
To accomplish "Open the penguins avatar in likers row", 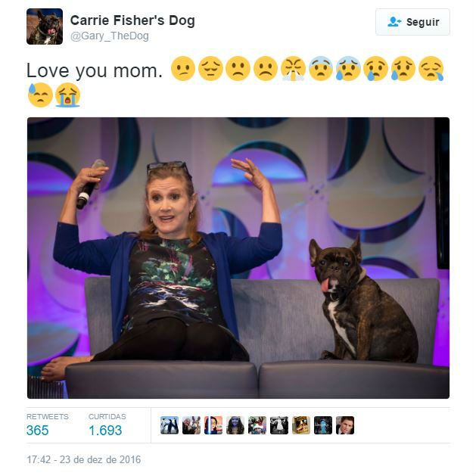I will (x=169, y=425).
